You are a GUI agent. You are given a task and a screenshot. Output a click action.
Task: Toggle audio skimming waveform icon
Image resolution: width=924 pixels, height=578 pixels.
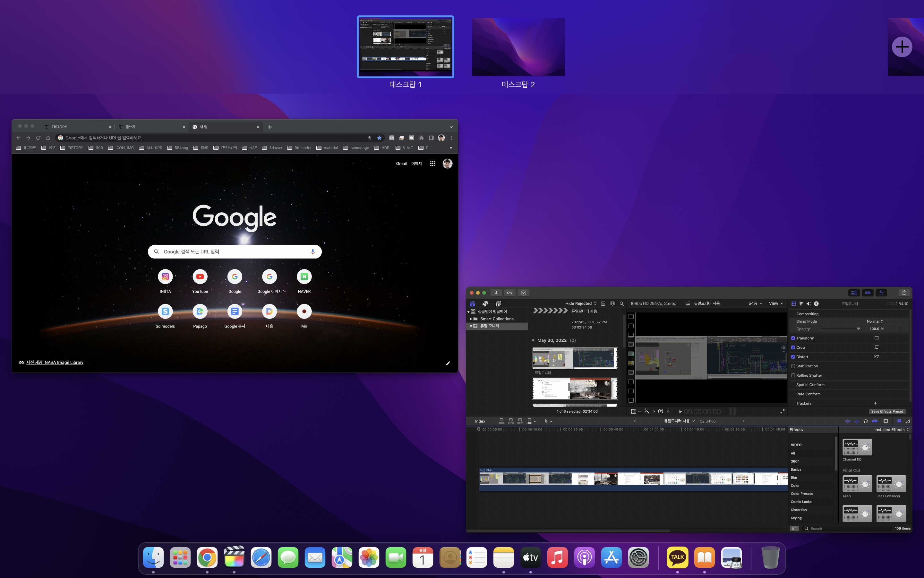[x=857, y=421]
